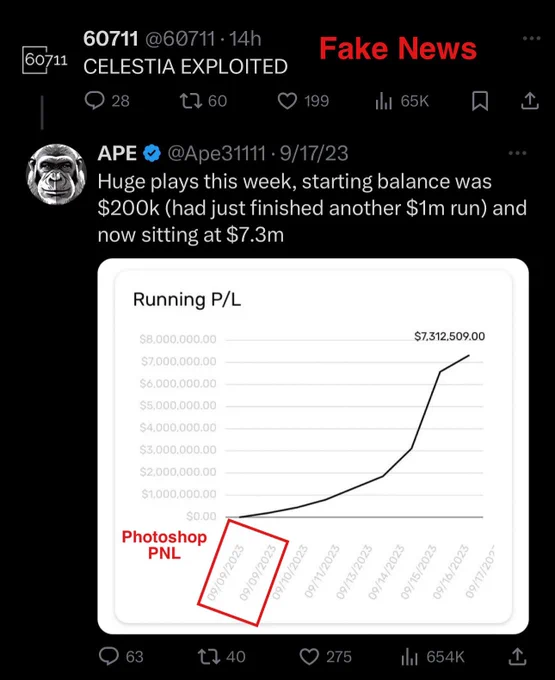Share the 60711 tweet
The image size is (555, 680).
[529, 101]
